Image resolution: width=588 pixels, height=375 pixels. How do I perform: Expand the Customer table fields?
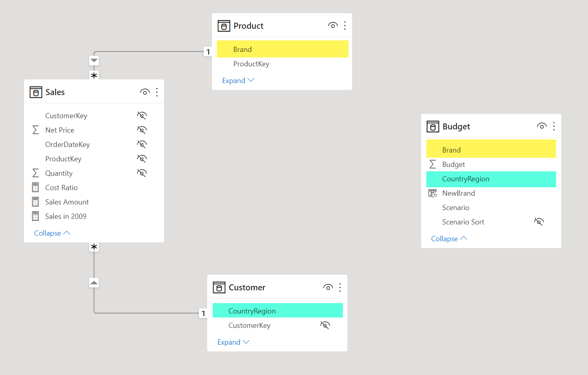point(233,342)
